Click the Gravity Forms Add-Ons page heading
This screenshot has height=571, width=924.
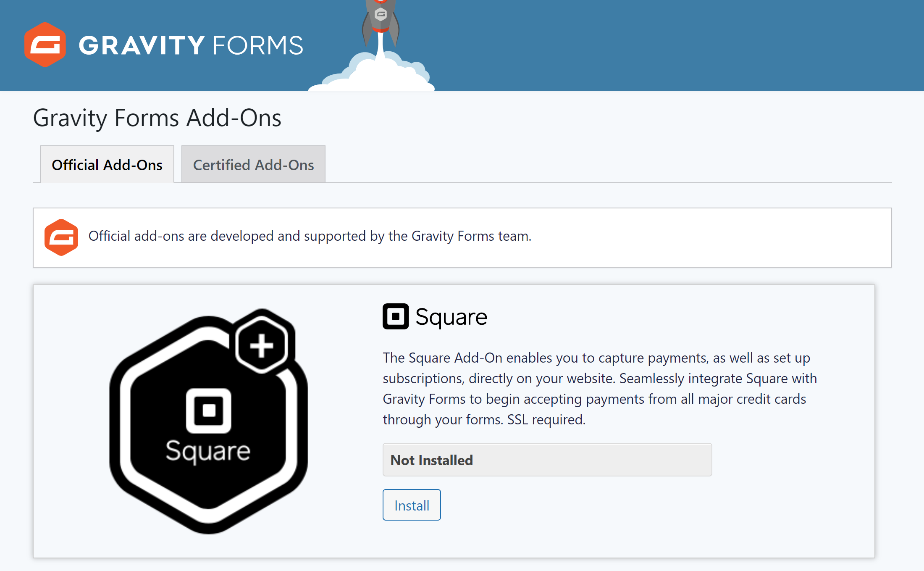click(x=157, y=118)
